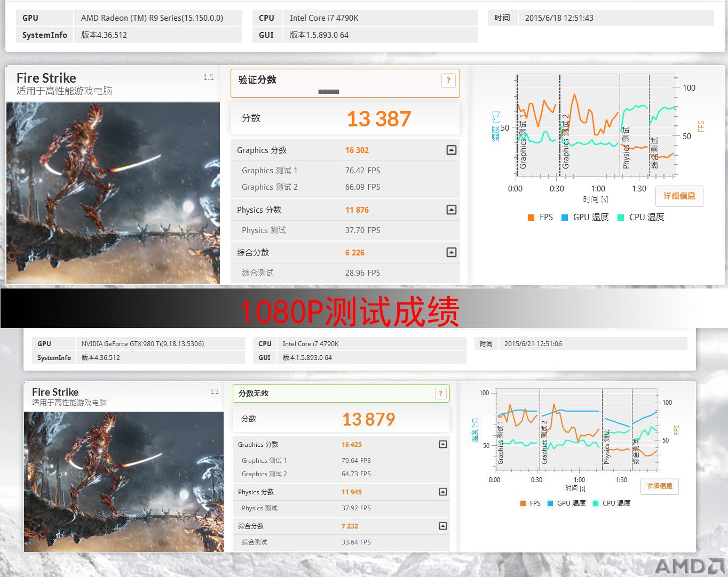This screenshot has height=577, width=728.
Task: Click the help question mark beside 分数无效
Action: click(440, 393)
